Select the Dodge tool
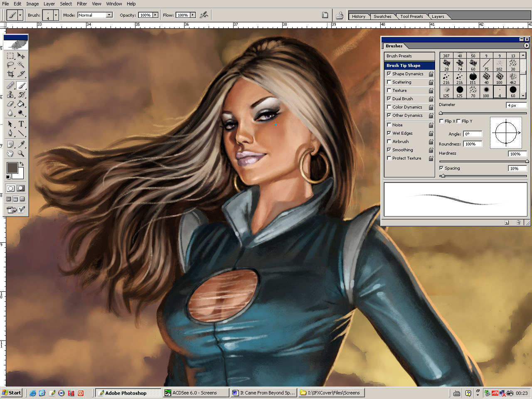 click(x=21, y=113)
